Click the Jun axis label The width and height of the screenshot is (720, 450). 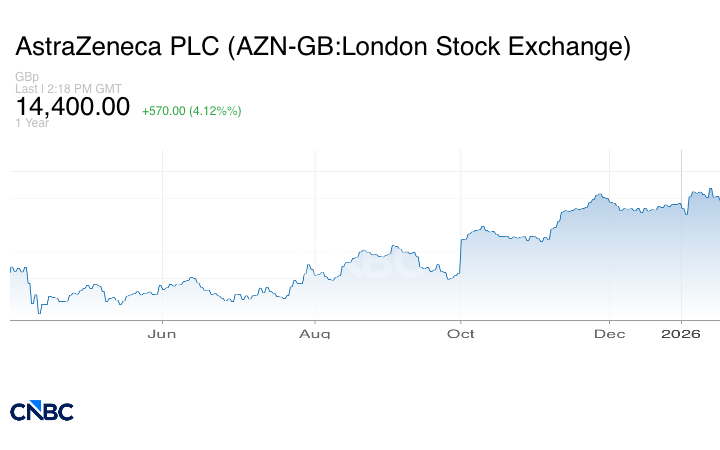(162, 333)
